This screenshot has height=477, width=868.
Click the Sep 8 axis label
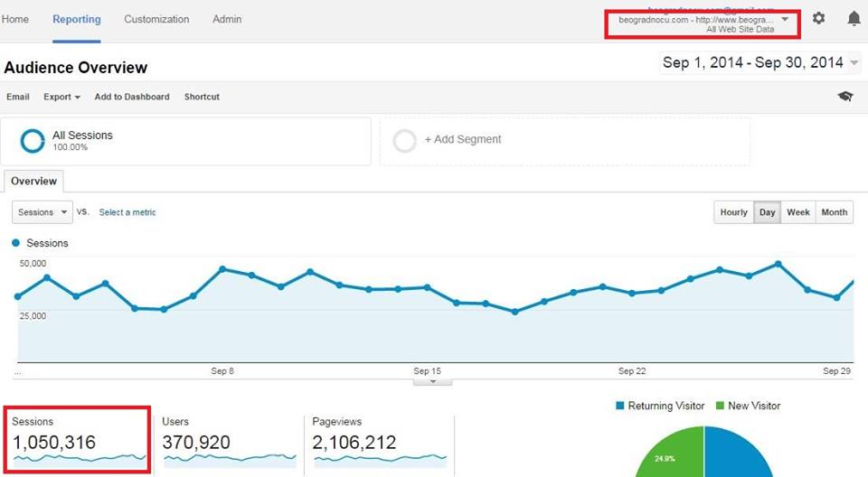pyautogui.click(x=222, y=370)
